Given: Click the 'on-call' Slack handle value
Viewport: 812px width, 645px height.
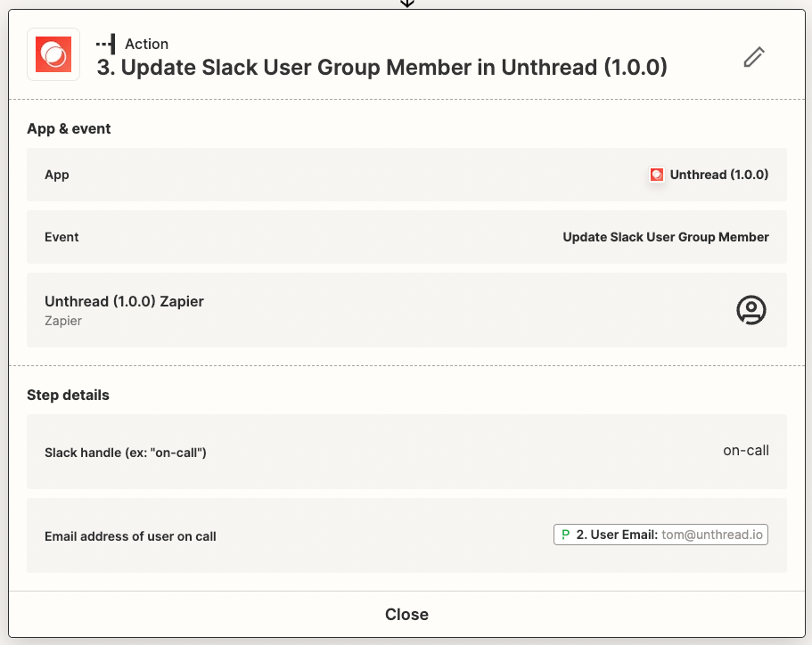Looking at the screenshot, I should point(746,451).
